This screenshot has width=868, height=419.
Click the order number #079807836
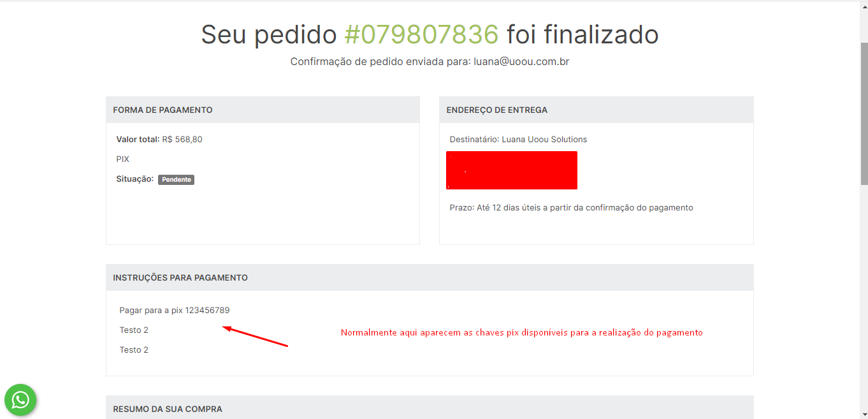421,34
